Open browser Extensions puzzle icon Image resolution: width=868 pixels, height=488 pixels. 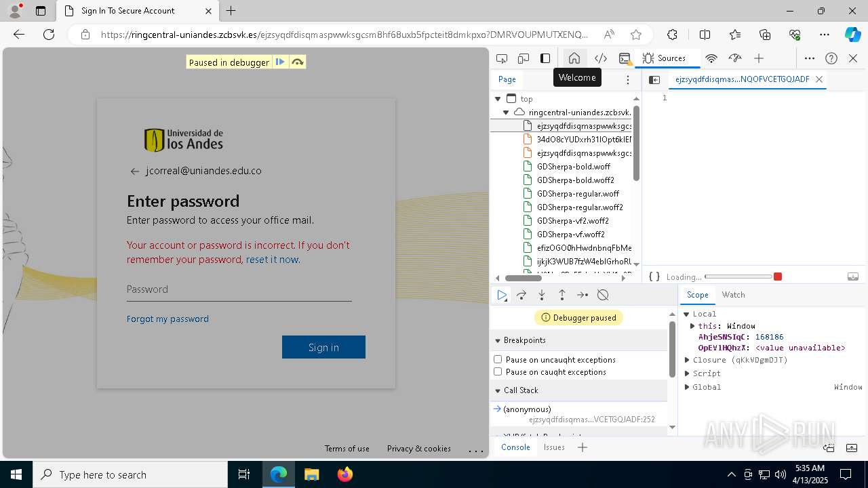click(x=672, y=35)
